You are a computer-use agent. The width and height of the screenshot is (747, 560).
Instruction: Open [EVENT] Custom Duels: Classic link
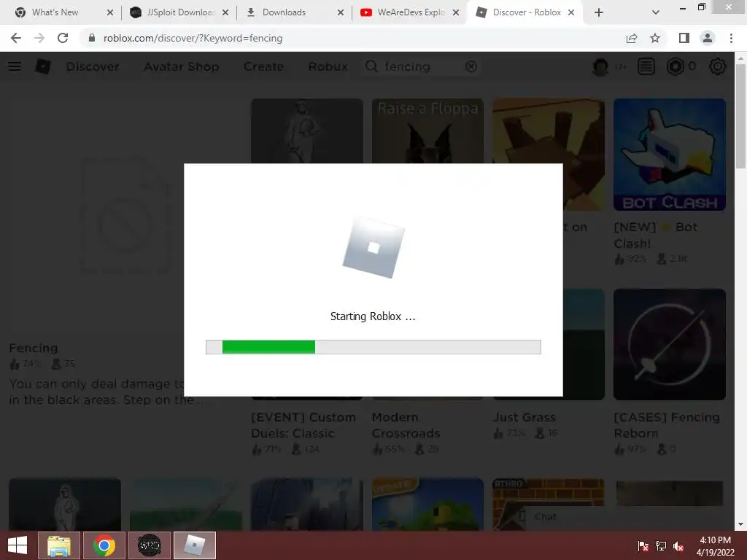(x=303, y=425)
